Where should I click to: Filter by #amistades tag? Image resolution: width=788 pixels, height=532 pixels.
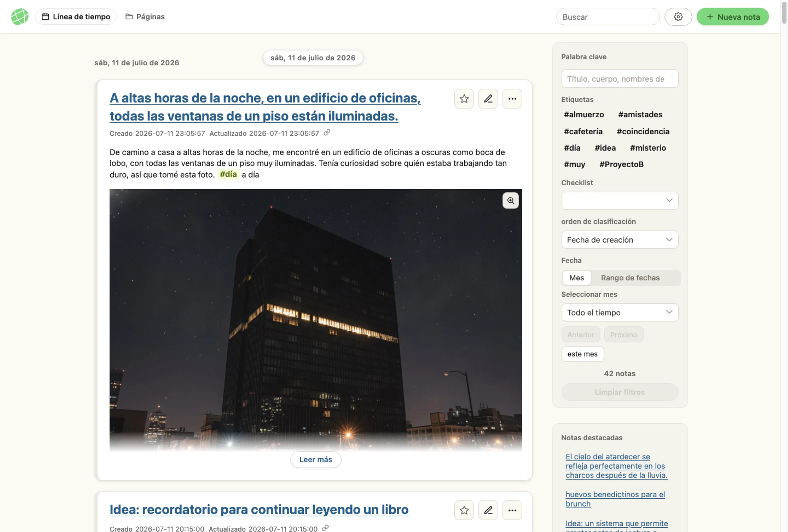pos(640,115)
